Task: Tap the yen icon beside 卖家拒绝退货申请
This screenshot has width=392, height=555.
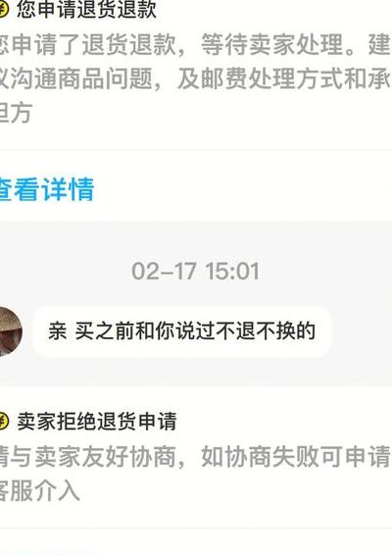Action: pyautogui.click(x=3, y=421)
